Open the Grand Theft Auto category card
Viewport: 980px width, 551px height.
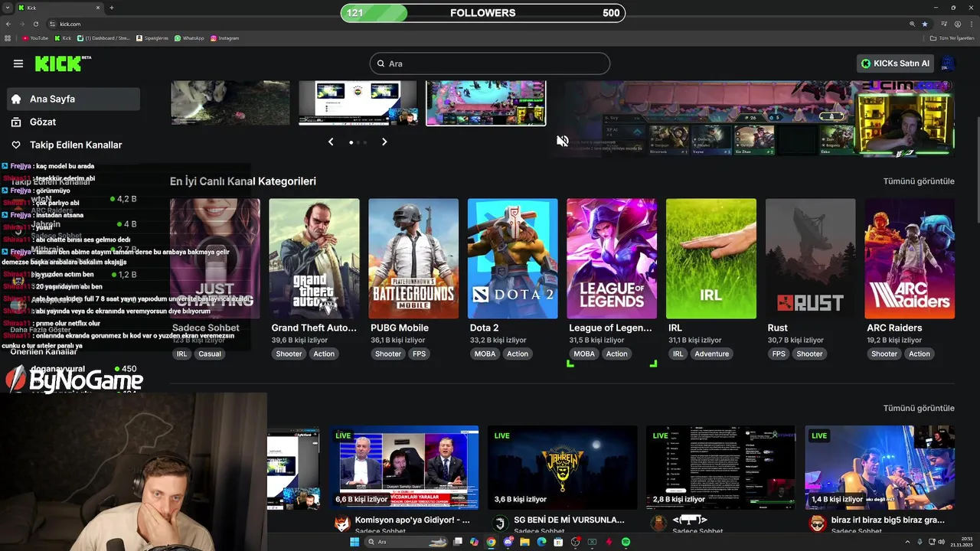(314, 259)
